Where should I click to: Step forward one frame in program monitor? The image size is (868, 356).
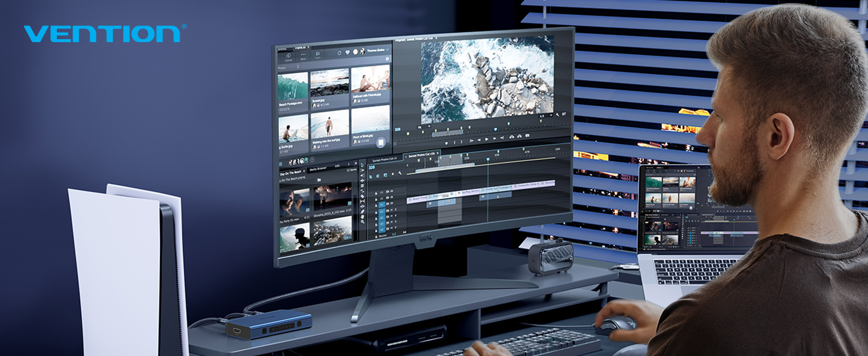pos(494,138)
